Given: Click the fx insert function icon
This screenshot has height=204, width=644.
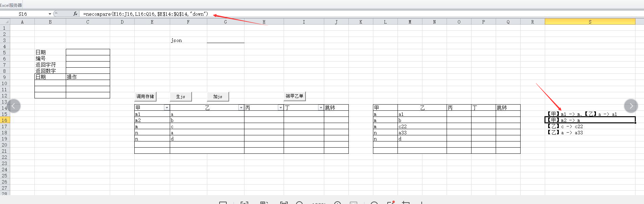Looking at the screenshot, I should [75, 14].
